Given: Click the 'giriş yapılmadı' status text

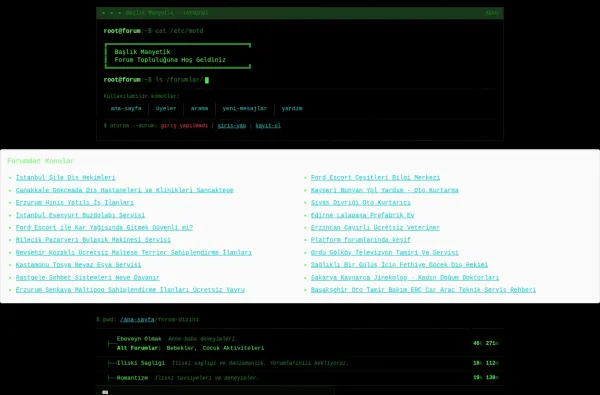Looking at the screenshot, I should pos(184,126).
